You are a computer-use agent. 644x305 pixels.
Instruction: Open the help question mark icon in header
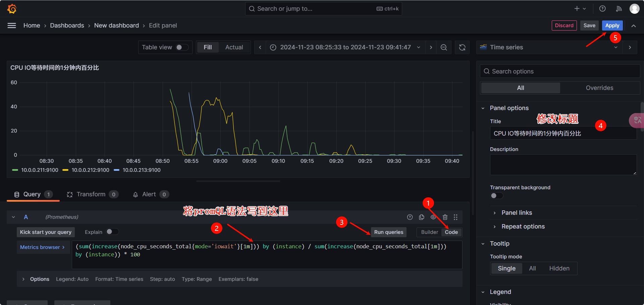(x=602, y=9)
